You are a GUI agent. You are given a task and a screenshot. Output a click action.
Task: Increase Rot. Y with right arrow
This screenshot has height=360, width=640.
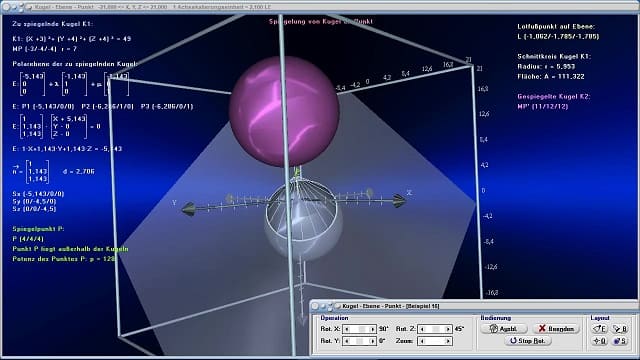point(372,341)
